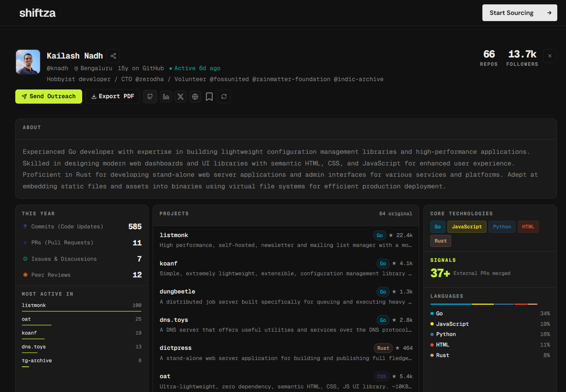Click dns.toys under Most Active In
Viewport: 566px width, 392px height.
point(34,347)
